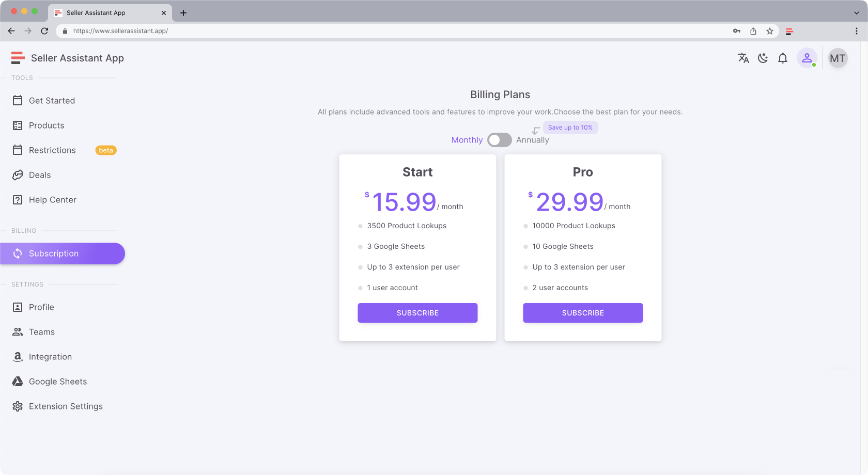The image size is (868, 475).
Task: Click the Seller Assistant App logo
Action: (67, 58)
